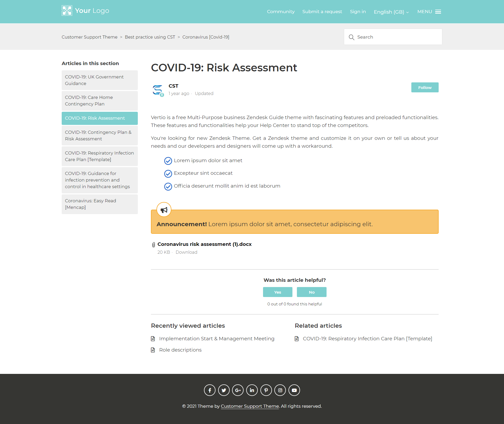Follow this article
This screenshot has height=424, width=504.
tap(425, 87)
